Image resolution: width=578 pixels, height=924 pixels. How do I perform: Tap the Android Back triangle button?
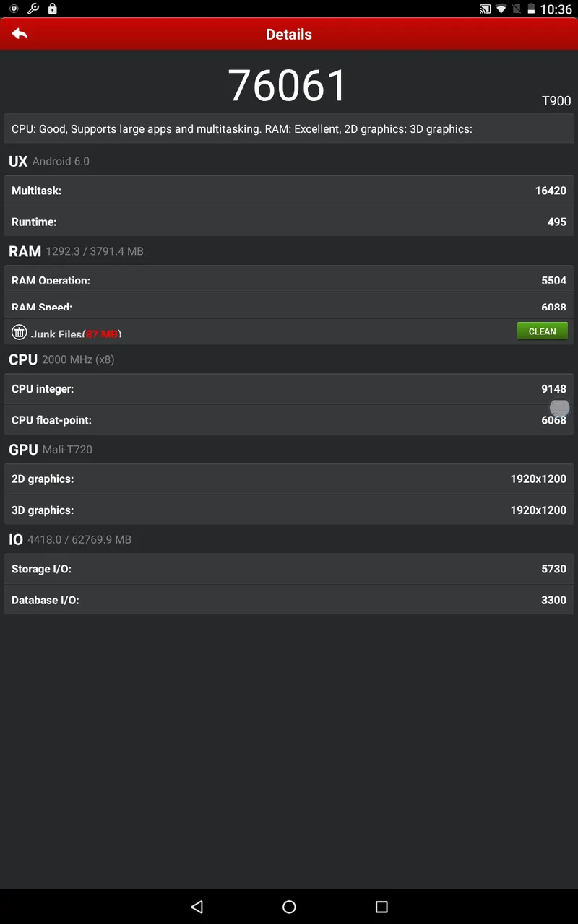(197, 907)
